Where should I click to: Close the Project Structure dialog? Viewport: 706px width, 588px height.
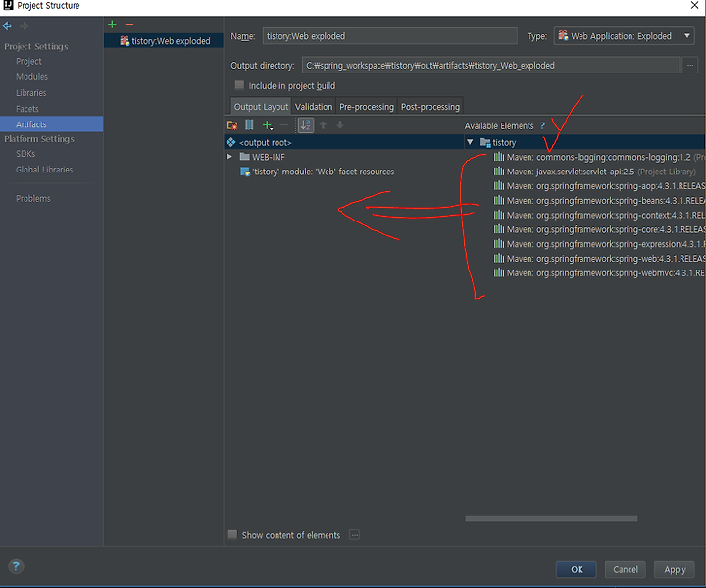(x=694, y=5)
